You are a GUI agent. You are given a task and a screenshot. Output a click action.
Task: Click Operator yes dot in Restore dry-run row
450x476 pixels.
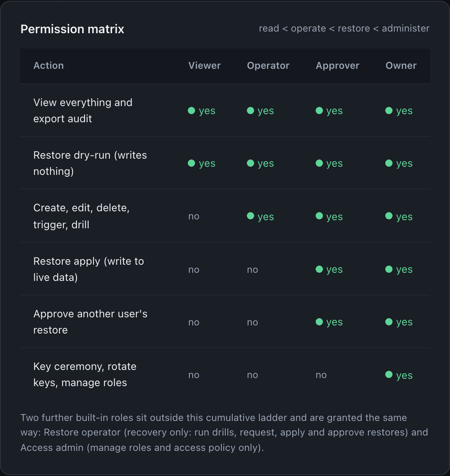(x=250, y=163)
